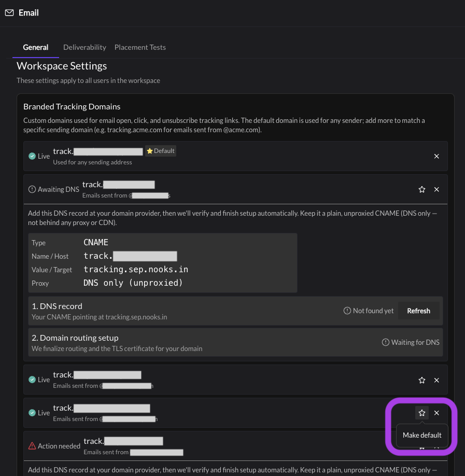Click the highlighted star above Make default tooltip
Viewport: 465px width, 476px height.
tap(422, 413)
